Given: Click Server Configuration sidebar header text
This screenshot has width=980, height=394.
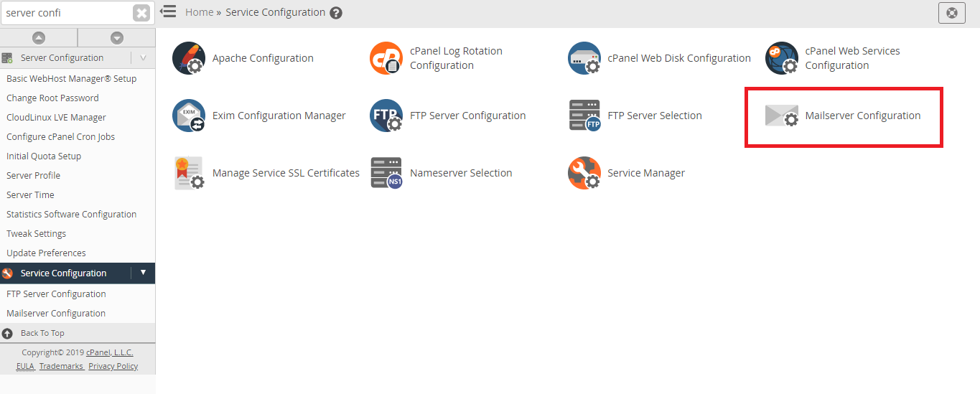Looking at the screenshot, I should (x=62, y=58).
